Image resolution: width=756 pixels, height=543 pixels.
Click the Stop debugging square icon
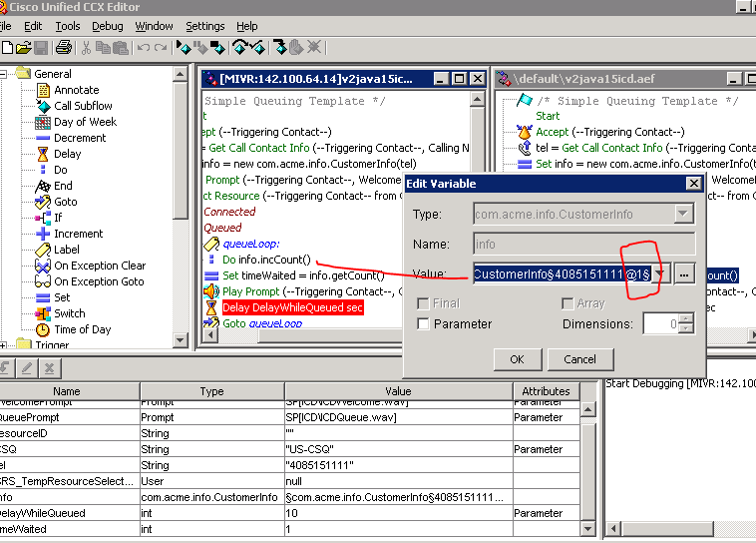(x=217, y=47)
